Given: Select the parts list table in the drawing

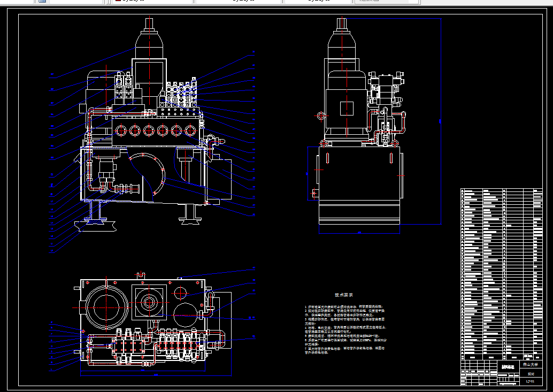Looking at the screenshot, I should point(501,274).
